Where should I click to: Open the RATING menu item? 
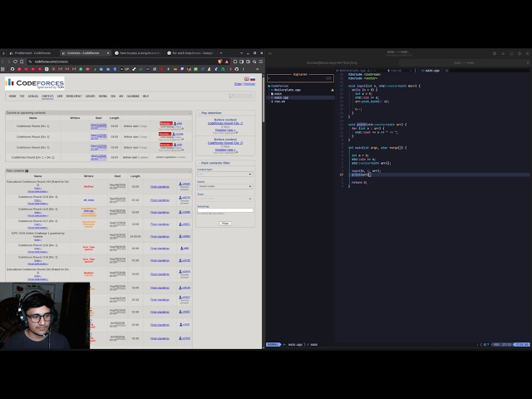point(103,96)
